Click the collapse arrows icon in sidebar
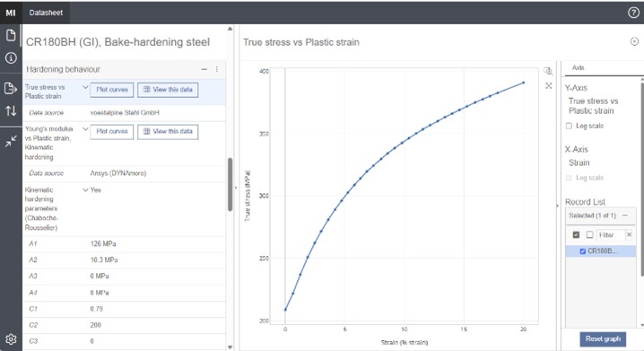 11,141
